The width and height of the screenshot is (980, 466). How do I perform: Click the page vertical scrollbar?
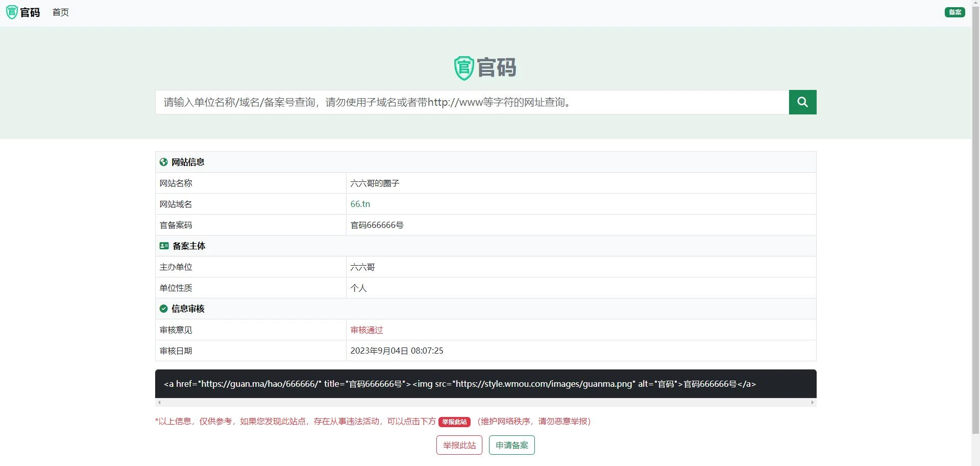(x=975, y=204)
